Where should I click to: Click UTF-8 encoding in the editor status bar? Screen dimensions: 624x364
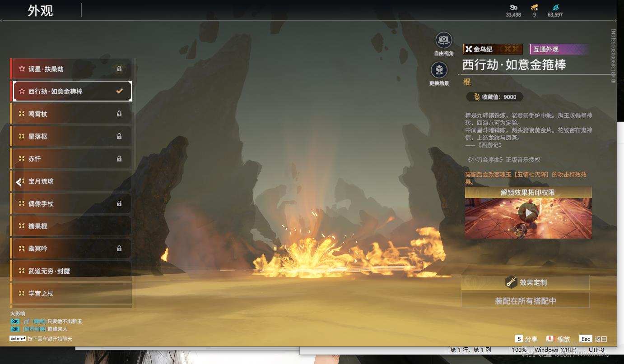click(596, 350)
